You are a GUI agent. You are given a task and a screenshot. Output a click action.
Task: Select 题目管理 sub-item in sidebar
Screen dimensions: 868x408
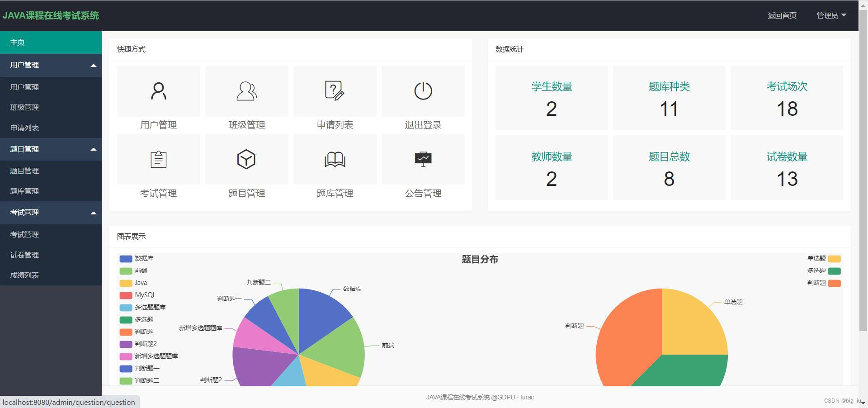click(x=51, y=171)
